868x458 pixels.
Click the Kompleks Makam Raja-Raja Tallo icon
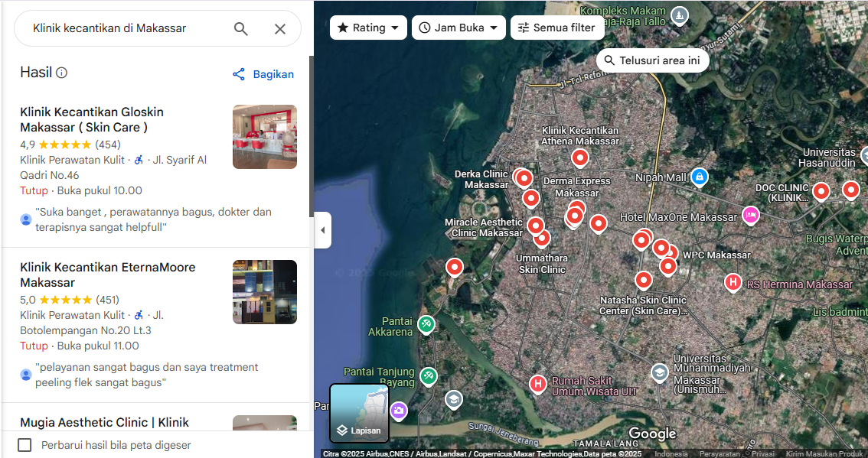pos(679,15)
